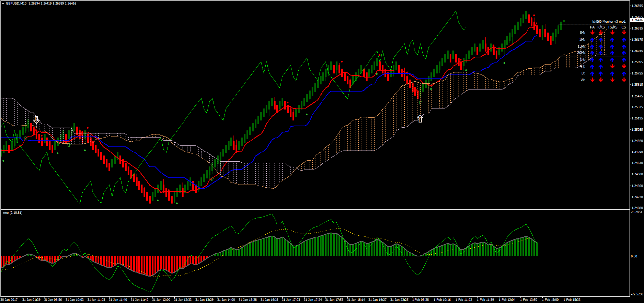This screenshot has height=303, width=644.
Task: Click the highlighted 1.26416 price tag on scale
Action: [x=636, y=20]
